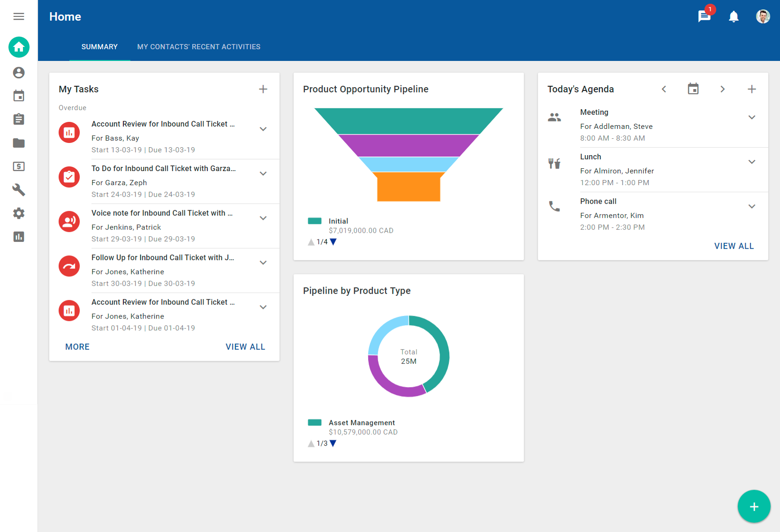This screenshot has width=780, height=532.
Task: Switch to My Contacts' Recent Activities tab
Action: (x=198, y=47)
